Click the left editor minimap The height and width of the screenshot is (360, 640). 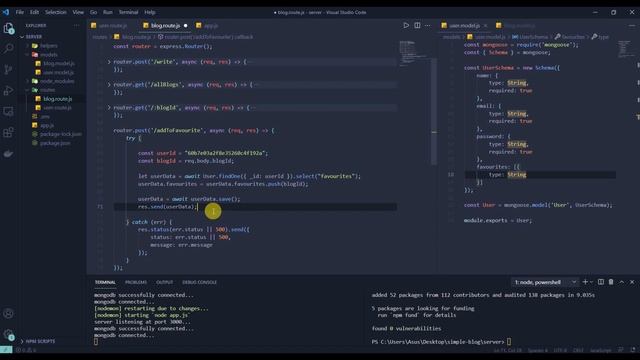(x=412, y=53)
